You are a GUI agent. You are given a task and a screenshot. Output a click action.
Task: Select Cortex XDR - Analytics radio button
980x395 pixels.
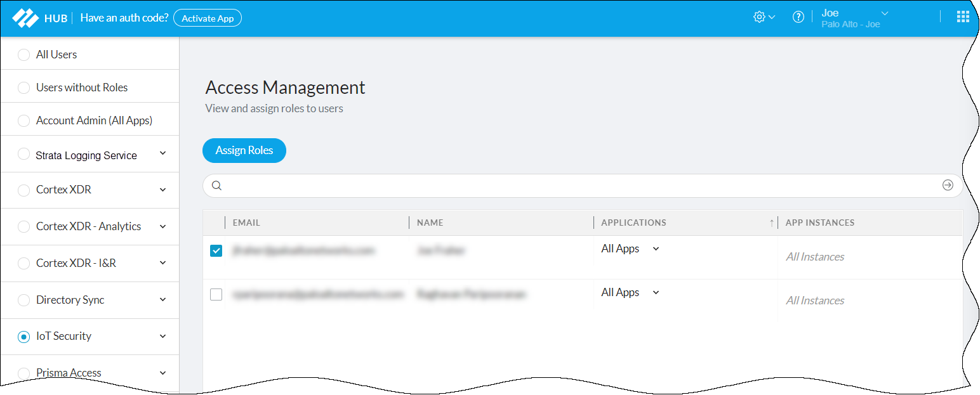click(23, 226)
